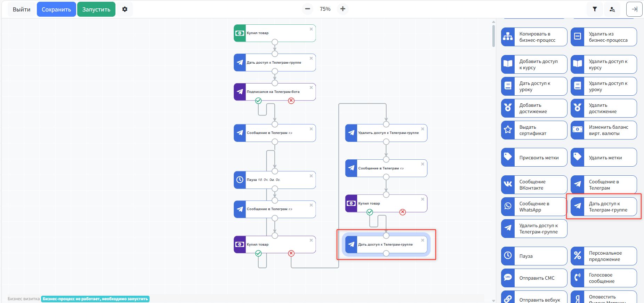Select the Отправить СМС action
Image resolution: width=644 pixels, height=303 pixels.
534,278
